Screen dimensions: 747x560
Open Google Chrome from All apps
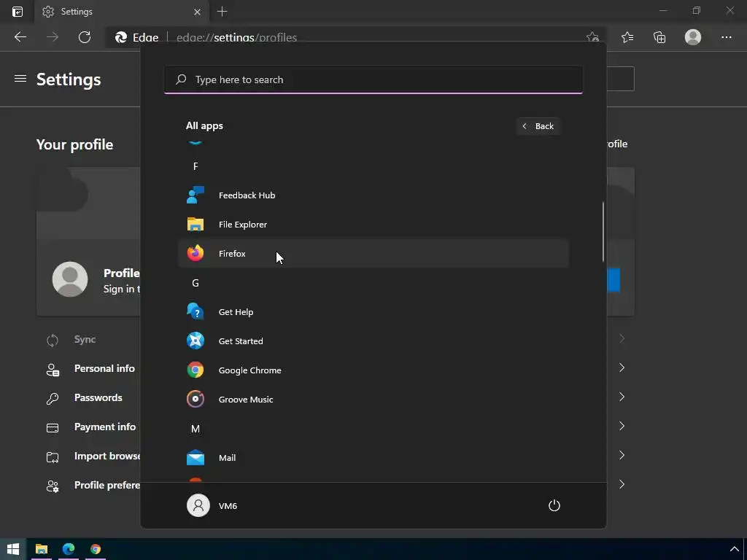[x=373, y=370]
